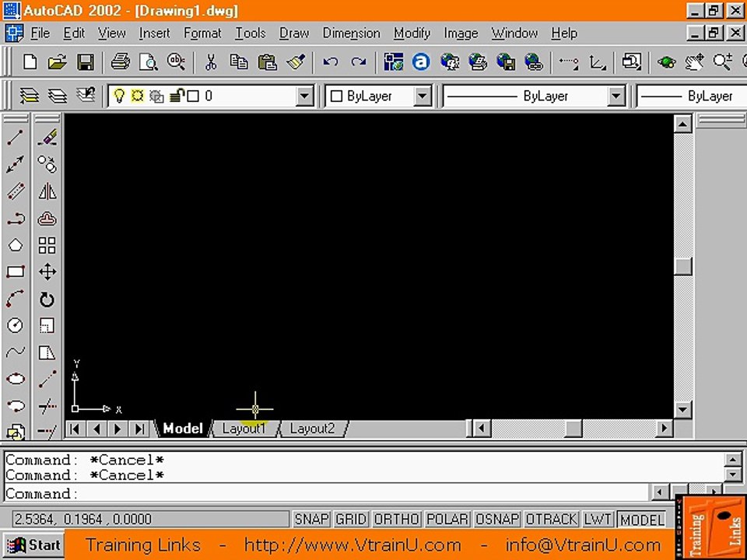Click the Command prompt input line
The height and width of the screenshot is (560, 747).
tap(326, 494)
